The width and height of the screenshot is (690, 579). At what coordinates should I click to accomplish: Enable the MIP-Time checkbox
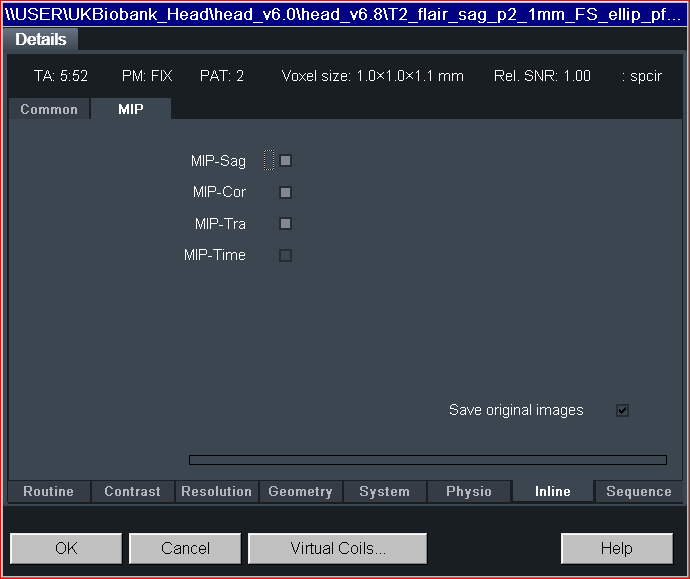[x=285, y=255]
